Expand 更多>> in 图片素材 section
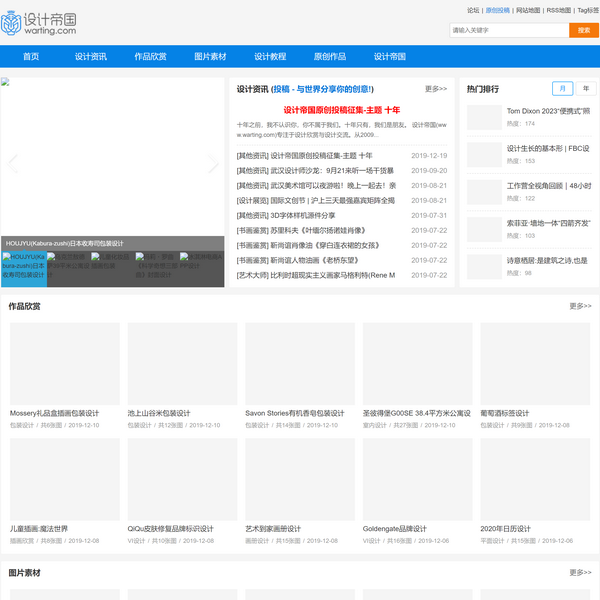The image size is (600, 600). [580, 573]
